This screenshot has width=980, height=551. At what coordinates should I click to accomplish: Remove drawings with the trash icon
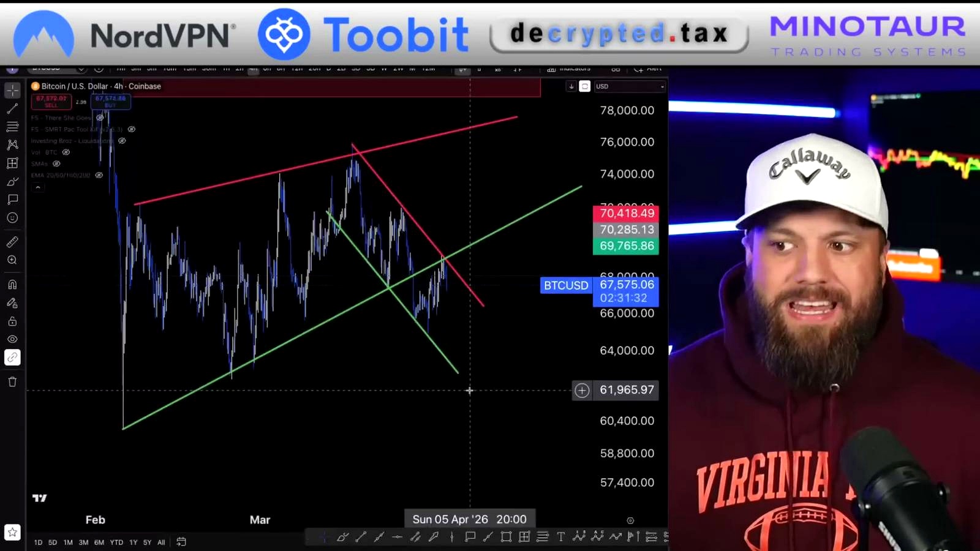click(12, 382)
